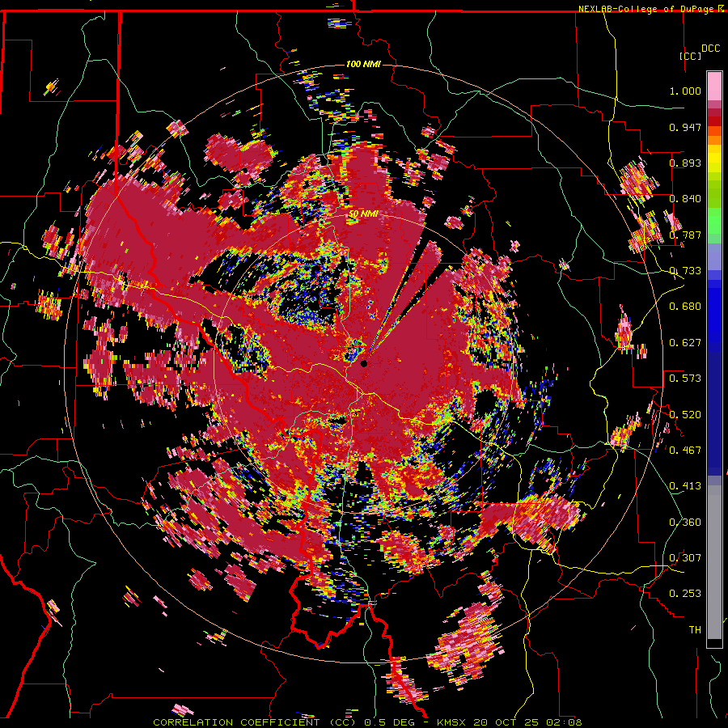Click the 0.627 scale value
The width and height of the screenshot is (728, 728).
tap(685, 343)
